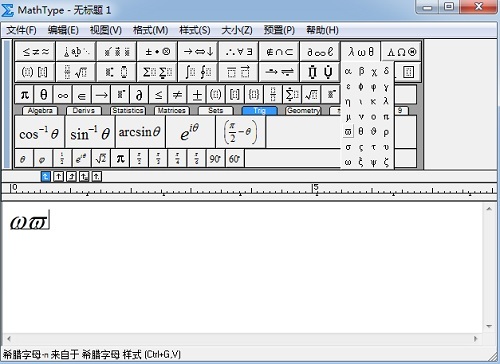The image size is (500, 364).
Task: Open the 文件(F) menu
Action: click(x=21, y=30)
